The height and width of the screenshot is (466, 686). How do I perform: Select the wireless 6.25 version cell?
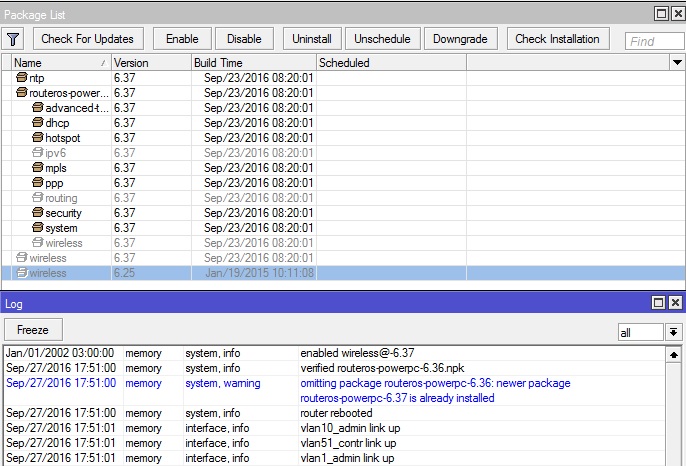[x=151, y=273]
